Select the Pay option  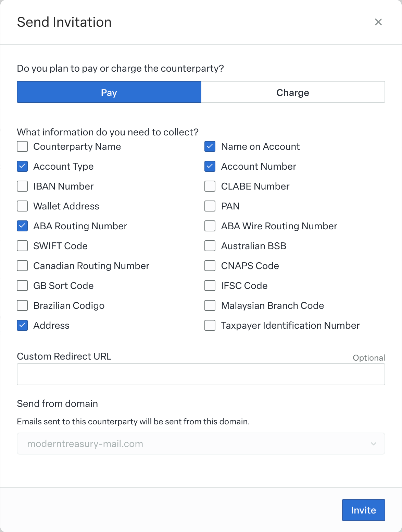(x=109, y=92)
